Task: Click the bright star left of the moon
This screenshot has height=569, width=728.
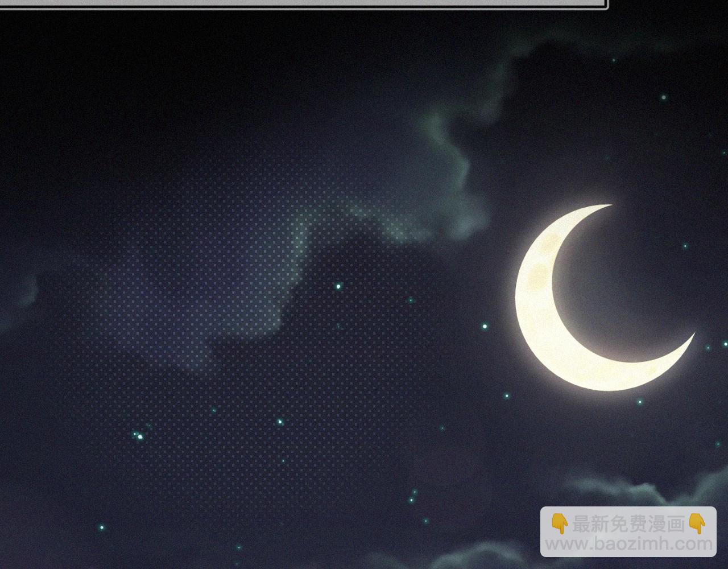Action: coord(485,327)
